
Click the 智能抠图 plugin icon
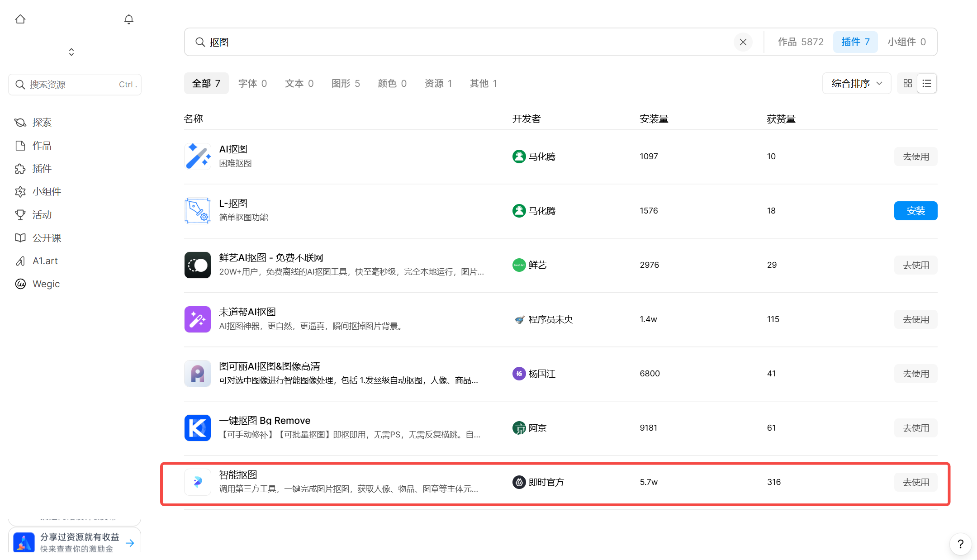click(198, 482)
